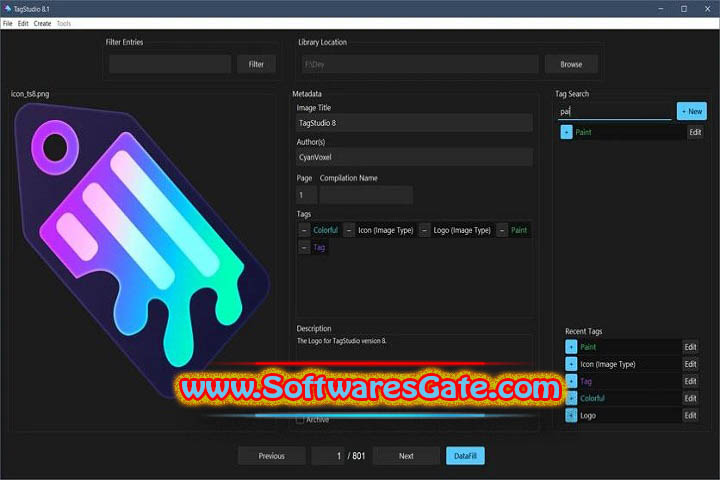Edit the Tag recent tag
This screenshot has height=480, width=720.
(690, 381)
